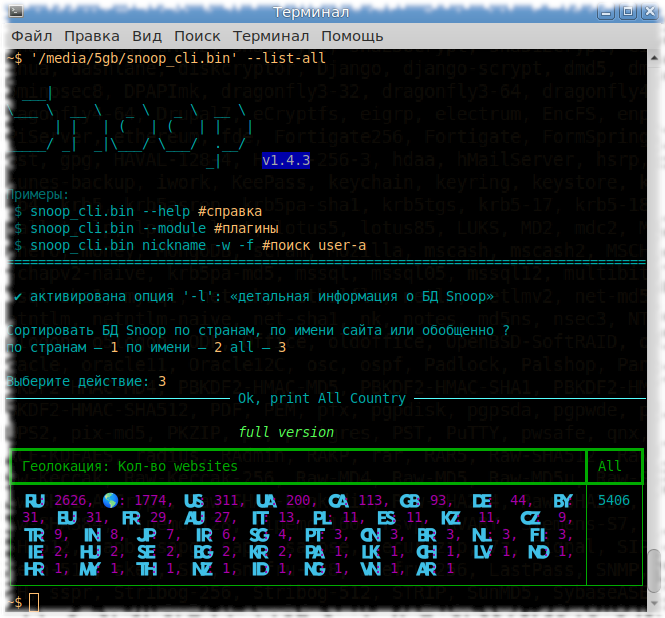Click the FI flag entry
Image resolution: width=665 pixels, height=618 pixels.
tap(539, 535)
